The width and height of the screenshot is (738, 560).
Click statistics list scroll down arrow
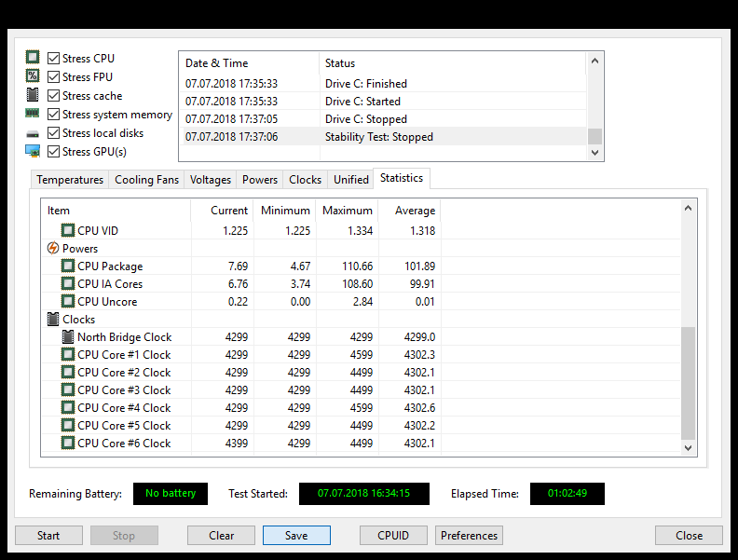pos(688,448)
